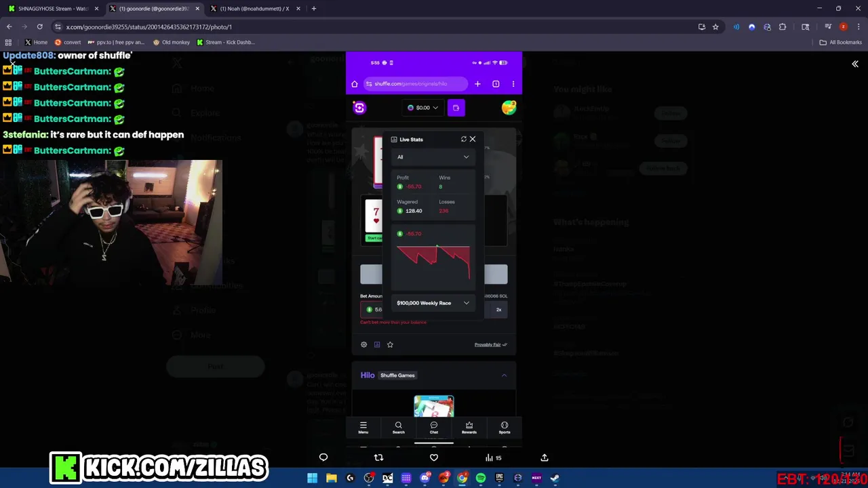Screen dimensions: 868x488
Task: Select the shuffle.com address field in photo
Action: [x=415, y=84]
